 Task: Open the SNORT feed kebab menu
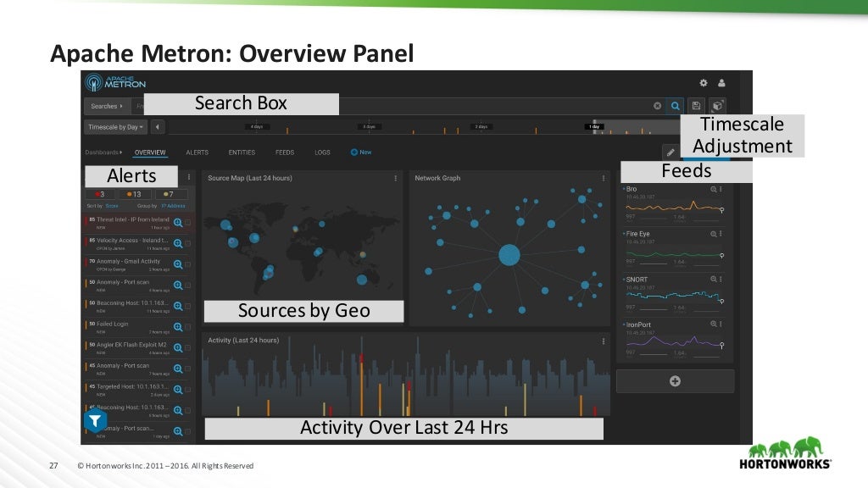pos(721,280)
